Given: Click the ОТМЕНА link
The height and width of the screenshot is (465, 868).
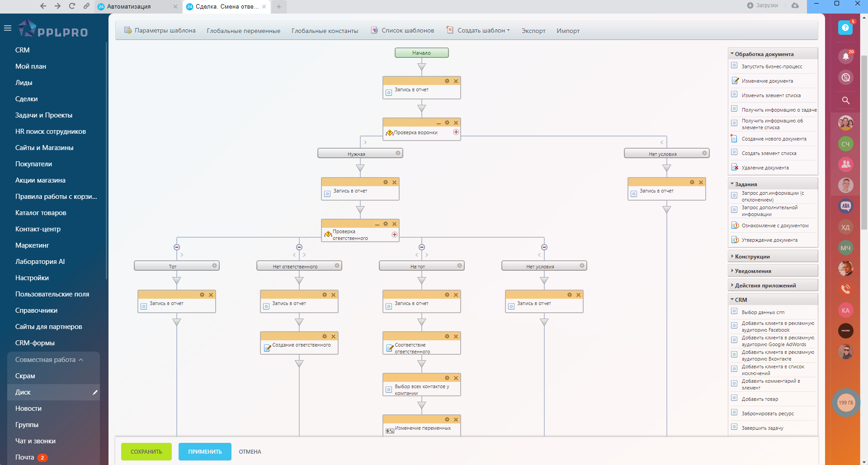Looking at the screenshot, I should [250, 451].
